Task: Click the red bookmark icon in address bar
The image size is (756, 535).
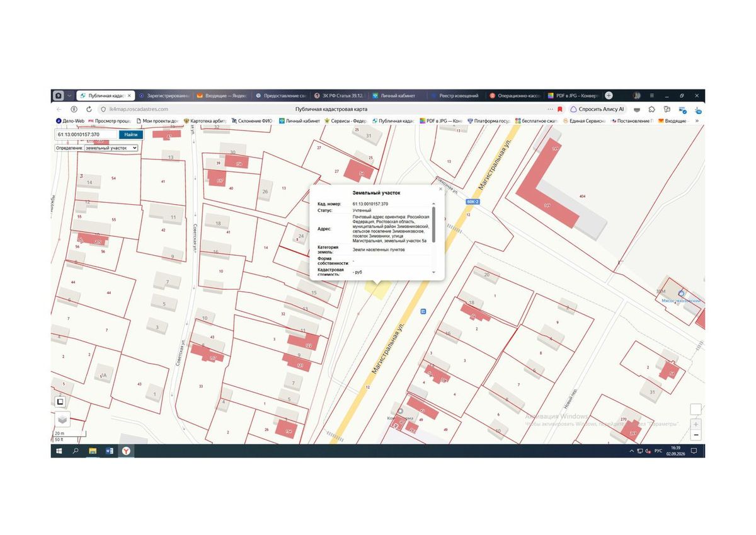Action: tap(559, 109)
